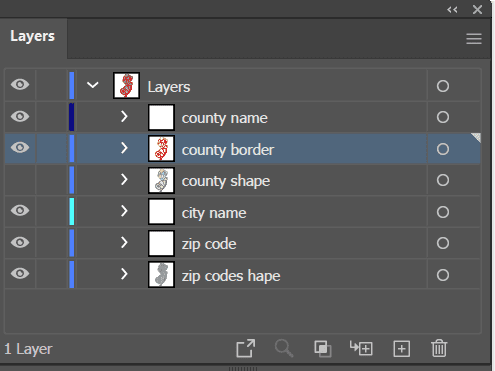Image resolution: width=495 pixels, height=371 pixels.
Task: Collapse the top-level Layers layer
Action: tap(92, 85)
